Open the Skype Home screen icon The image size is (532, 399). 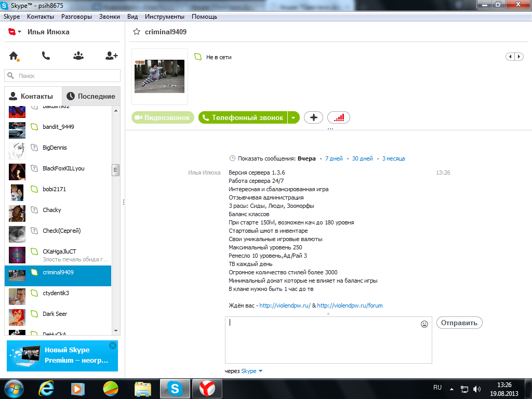pos(14,56)
